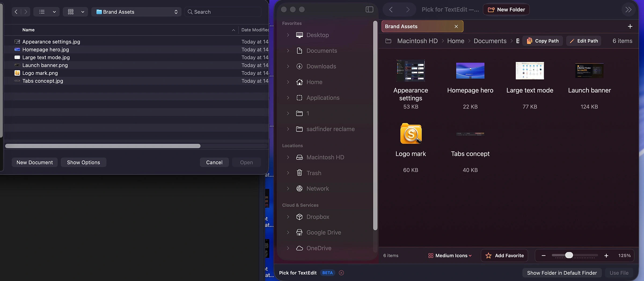Close the Brand Assets tab
Viewport: 644px width, 281px height.
coord(456,26)
